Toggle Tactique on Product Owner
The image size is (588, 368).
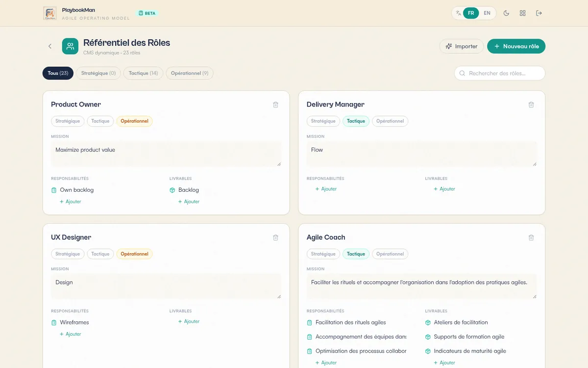pyautogui.click(x=100, y=121)
